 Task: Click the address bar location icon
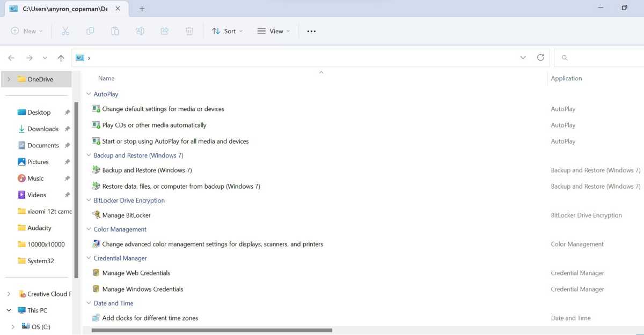click(x=80, y=58)
